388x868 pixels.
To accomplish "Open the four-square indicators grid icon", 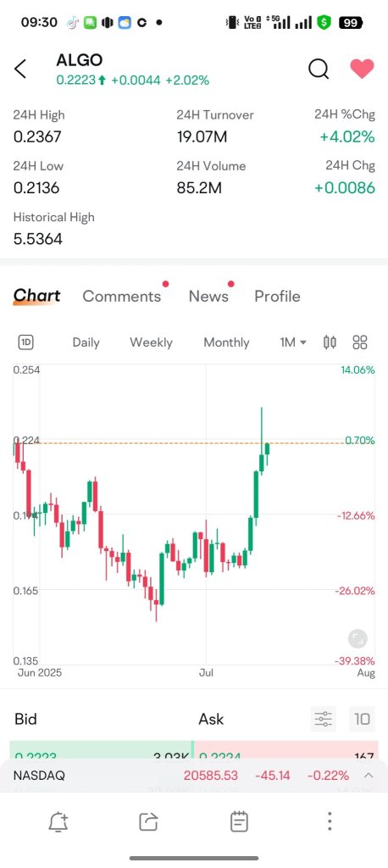I will click(x=360, y=342).
